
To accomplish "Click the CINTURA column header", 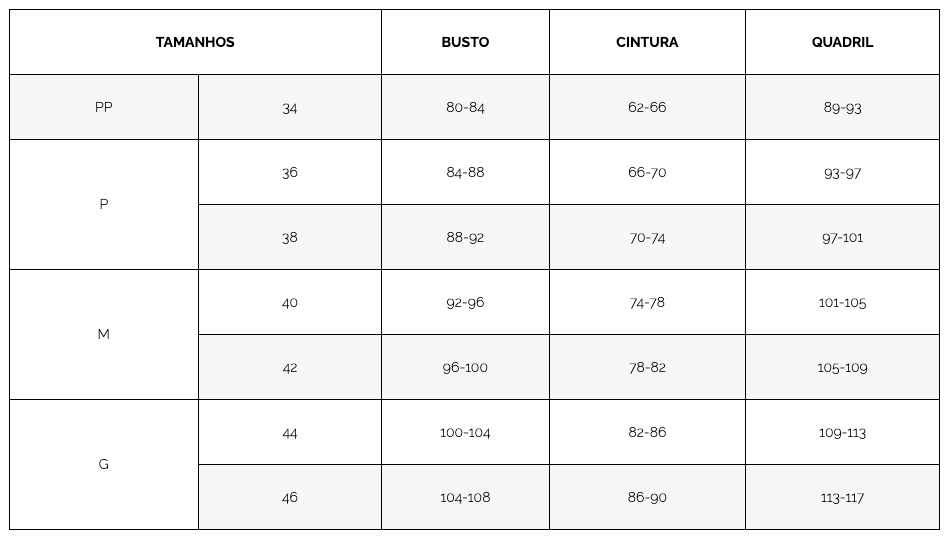I will click(x=647, y=42).
